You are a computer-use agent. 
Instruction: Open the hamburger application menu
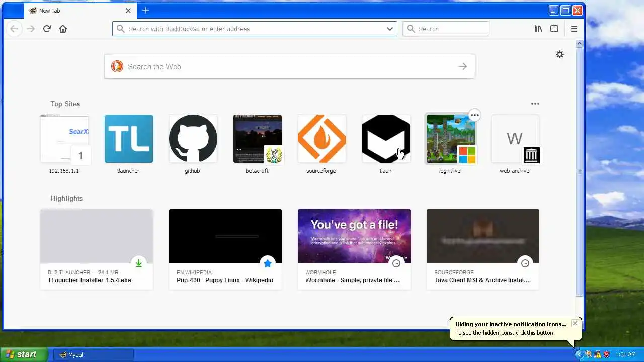[x=574, y=29]
